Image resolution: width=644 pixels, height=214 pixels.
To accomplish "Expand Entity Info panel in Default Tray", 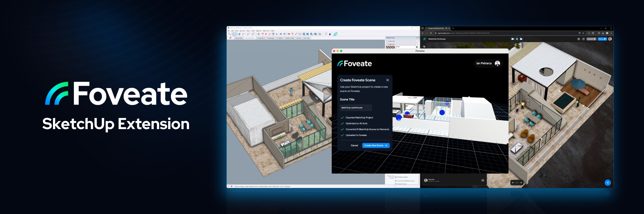I will 387,41.
